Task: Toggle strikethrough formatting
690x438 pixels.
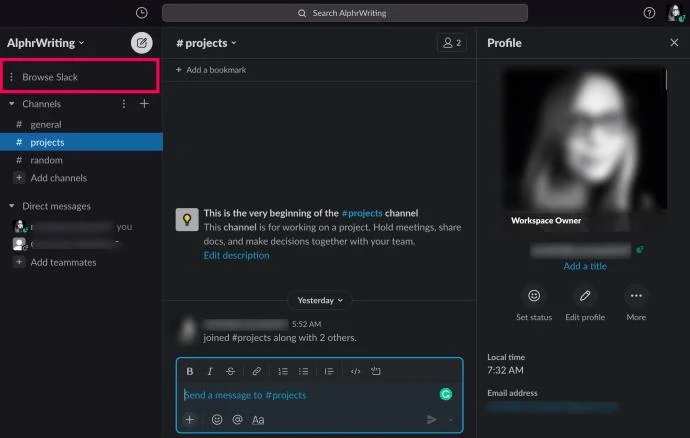Action: (230, 371)
